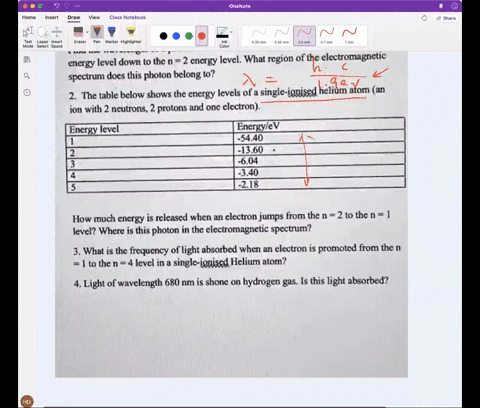
Task: Open the Ink Color dropdown
Action: click(224, 37)
